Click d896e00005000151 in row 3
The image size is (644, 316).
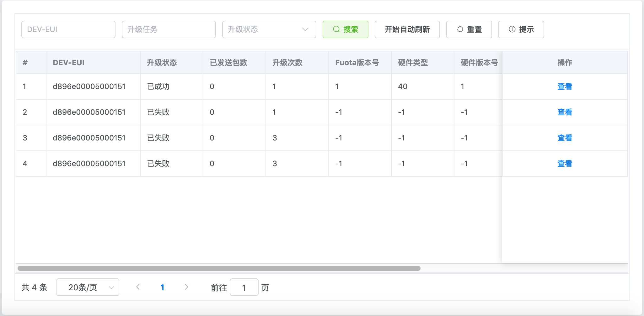[89, 138]
